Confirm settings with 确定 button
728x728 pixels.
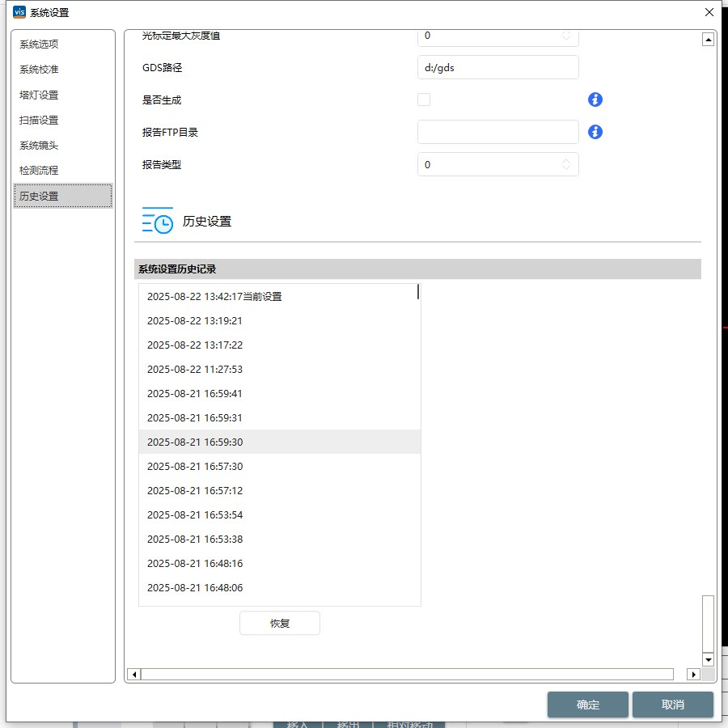tap(588, 705)
